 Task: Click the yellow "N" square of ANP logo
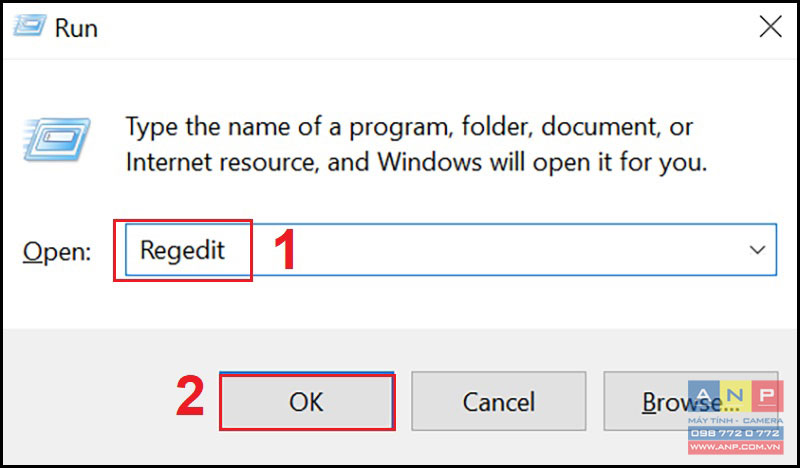[x=735, y=396]
